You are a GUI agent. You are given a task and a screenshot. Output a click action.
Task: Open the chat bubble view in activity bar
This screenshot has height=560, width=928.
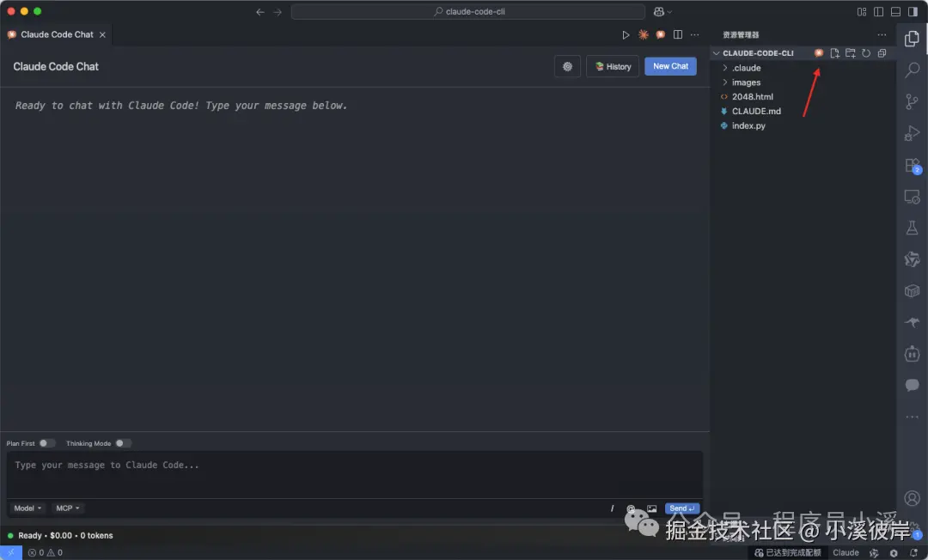coord(912,385)
